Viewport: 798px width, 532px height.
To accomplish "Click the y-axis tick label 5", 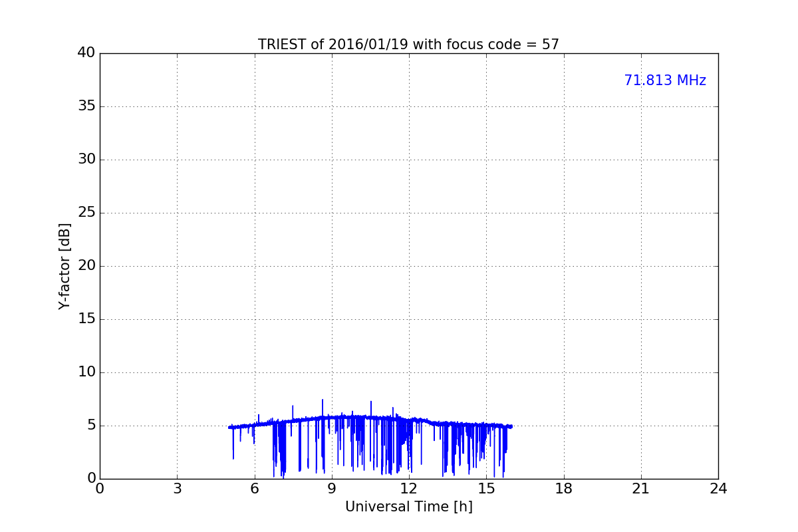I will click(x=91, y=426).
